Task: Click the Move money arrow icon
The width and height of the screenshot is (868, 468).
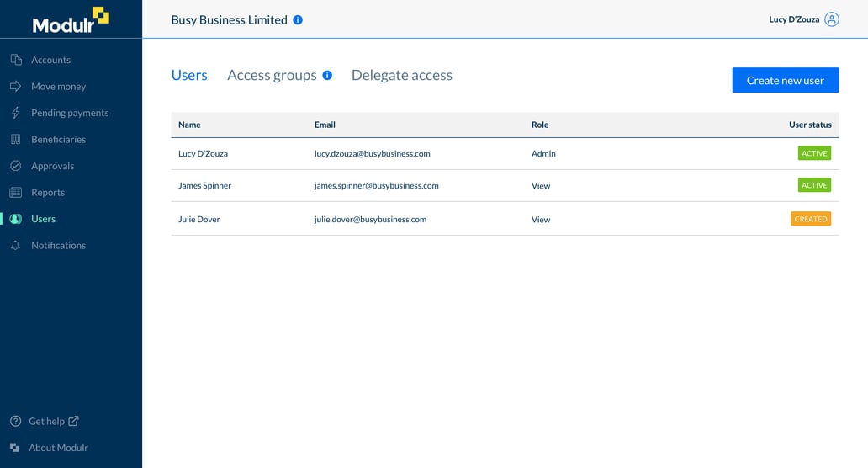Action: pos(16,87)
